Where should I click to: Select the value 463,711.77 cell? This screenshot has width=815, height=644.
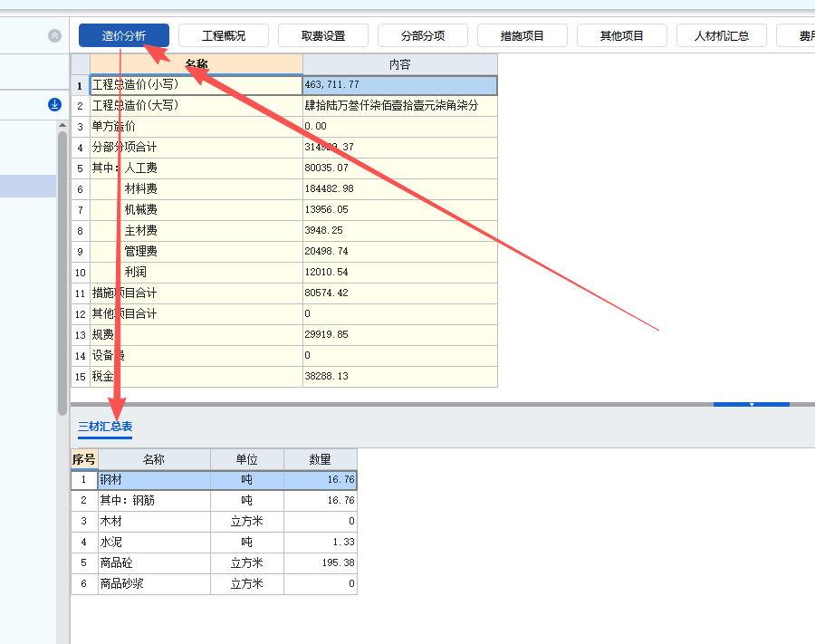pos(399,85)
